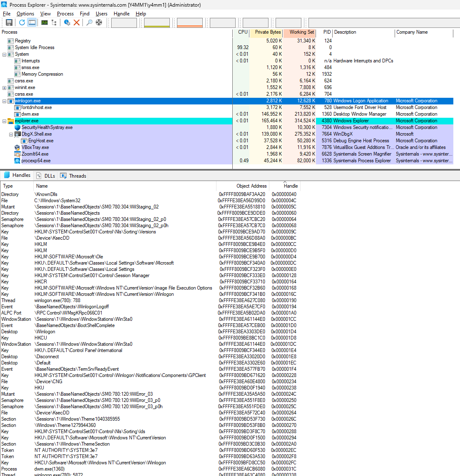The height and width of the screenshot is (476, 460).
Task: Click the Show Process Tree toolbar icon
Action: pos(54,22)
